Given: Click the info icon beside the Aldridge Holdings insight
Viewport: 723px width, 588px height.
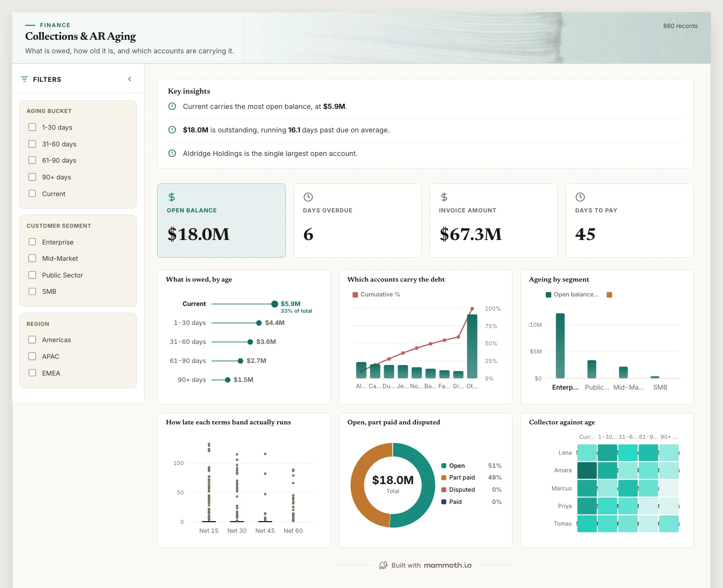Looking at the screenshot, I should pos(172,153).
